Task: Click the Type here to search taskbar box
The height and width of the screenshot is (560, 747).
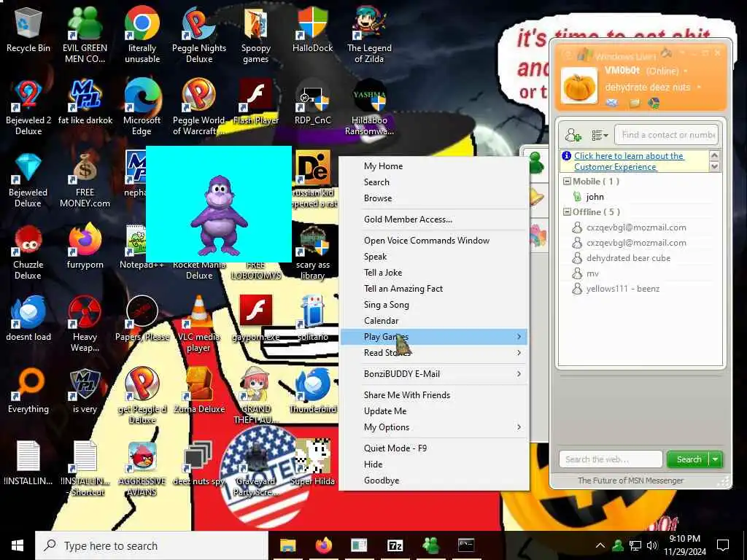Action: coord(152,545)
